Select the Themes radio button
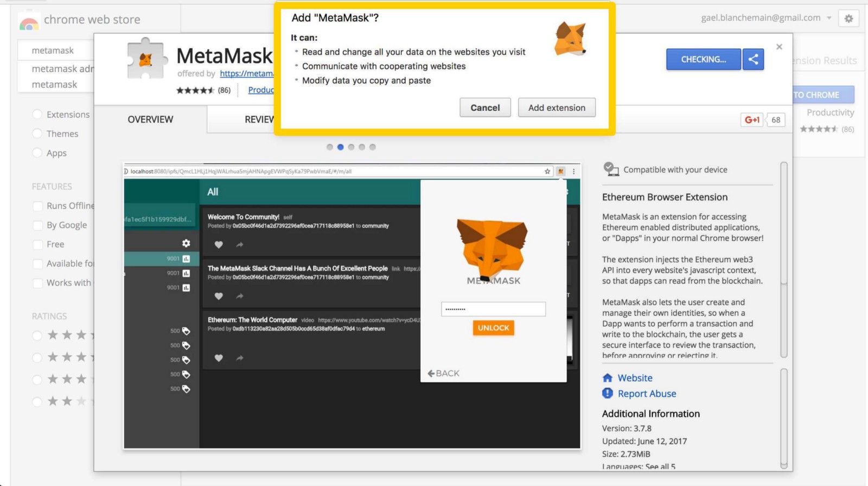Image resolution: width=868 pixels, height=486 pixels. click(x=37, y=134)
